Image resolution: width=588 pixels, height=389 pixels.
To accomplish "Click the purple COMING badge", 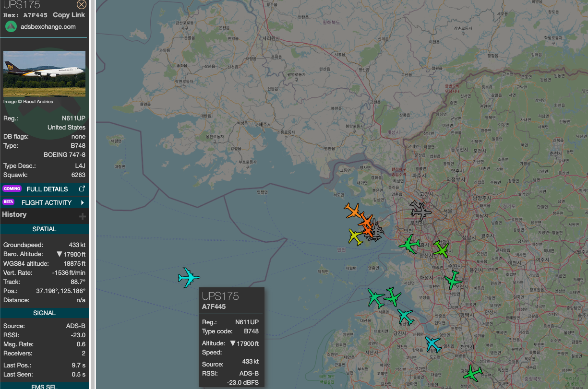I will pyautogui.click(x=12, y=189).
